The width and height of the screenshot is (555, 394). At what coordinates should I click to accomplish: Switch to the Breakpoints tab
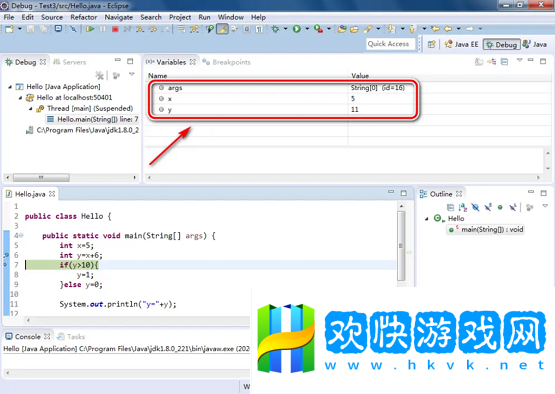[227, 62]
